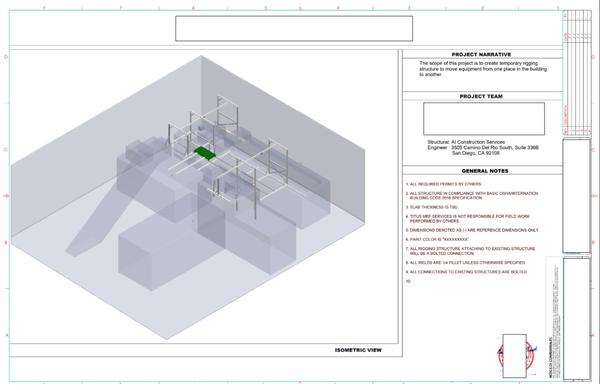
Task: Click the rotated Notice of Confidentiality text block
Action: [x=554, y=320]
